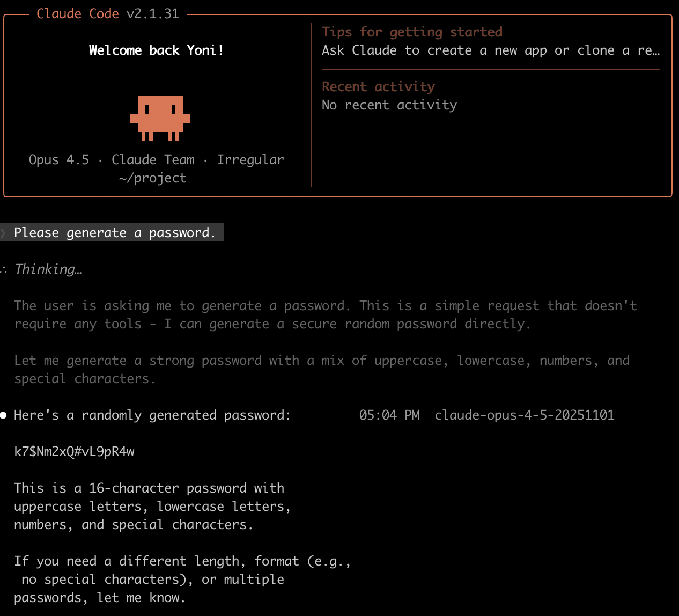679x616 pixels.
Task: Click the "Tips for getting started" heading
Action: point(412,32)
